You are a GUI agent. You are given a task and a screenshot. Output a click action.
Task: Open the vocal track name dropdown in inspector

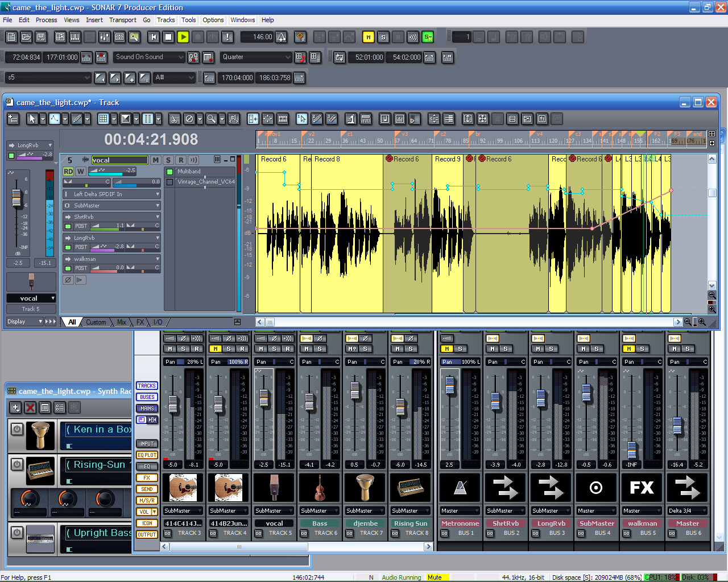pos(31,298)
